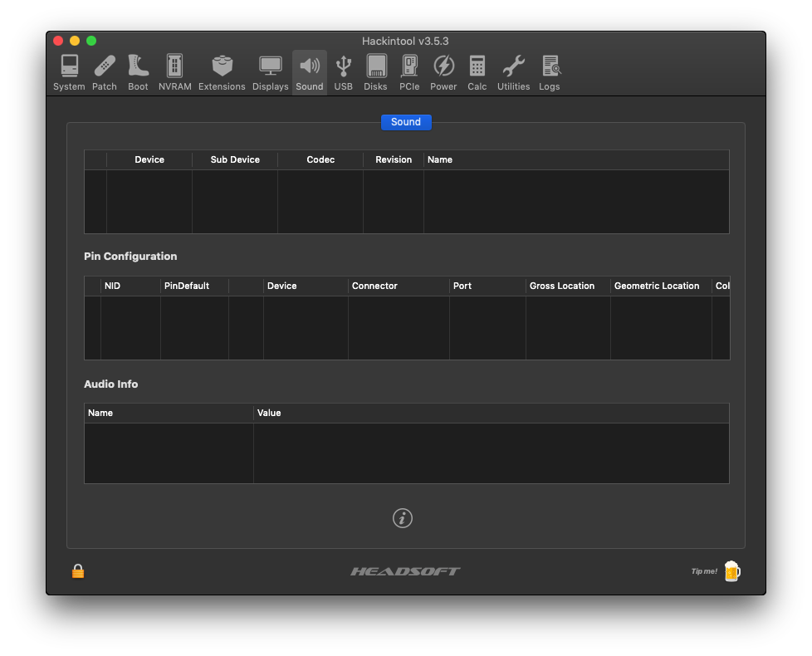Open the Boot section

click(x=138, y=73)
